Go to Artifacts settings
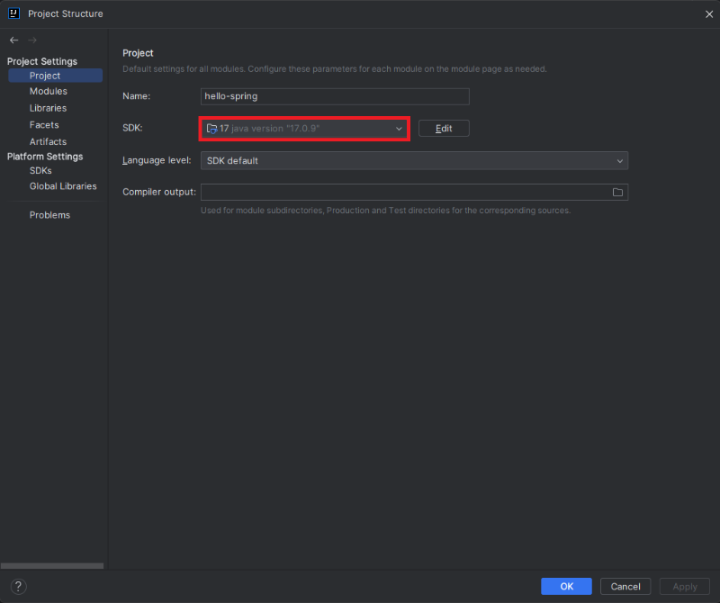This screenshot has width=720, height=603. pos(48,141)
